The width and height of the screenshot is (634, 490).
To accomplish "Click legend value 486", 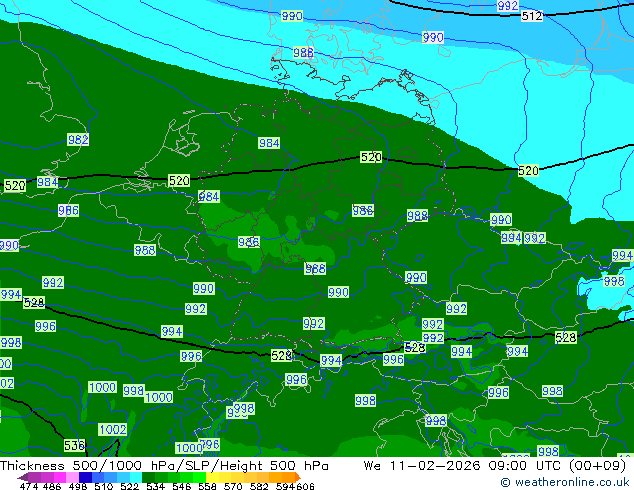I will [51, 486].
